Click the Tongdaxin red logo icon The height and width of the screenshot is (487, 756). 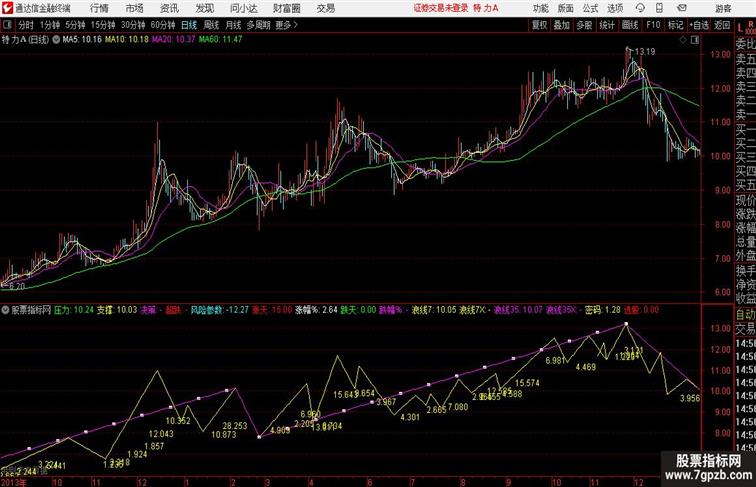(x=7, y=8)
